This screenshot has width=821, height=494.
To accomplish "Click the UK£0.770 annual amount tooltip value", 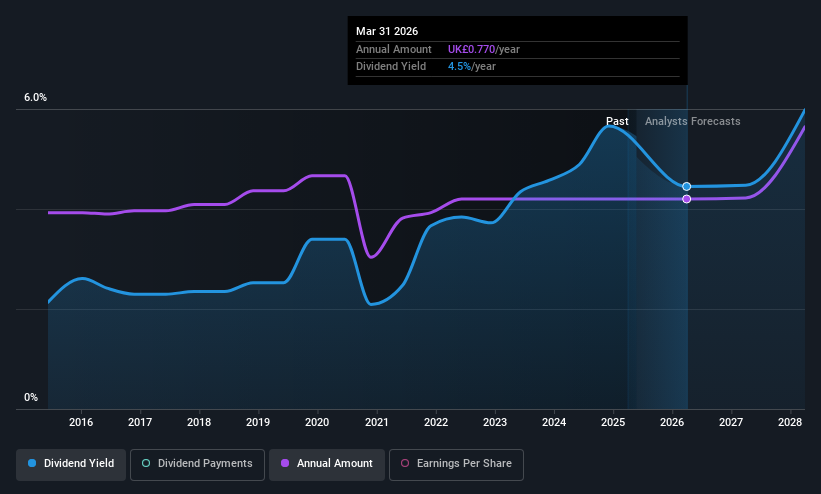I will (x=471, y=49).
